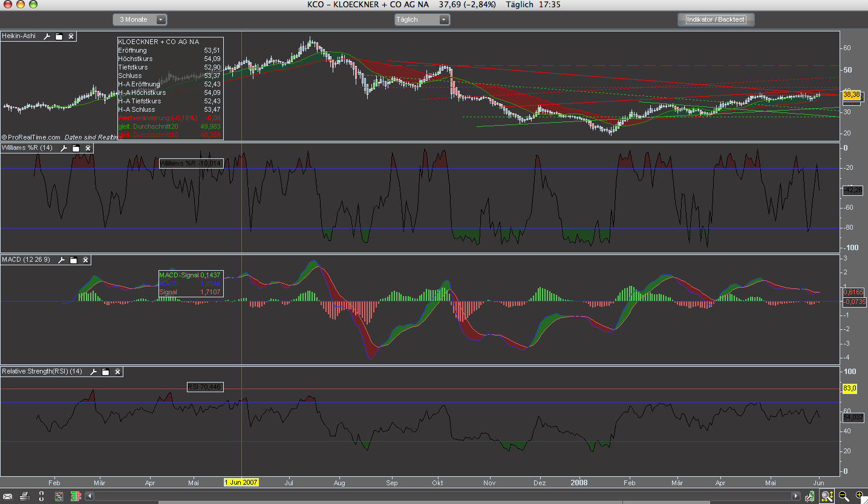Open MACD indicator wrench settings
Viewport: 868px width, 504px height.
[x=61, y=260]
